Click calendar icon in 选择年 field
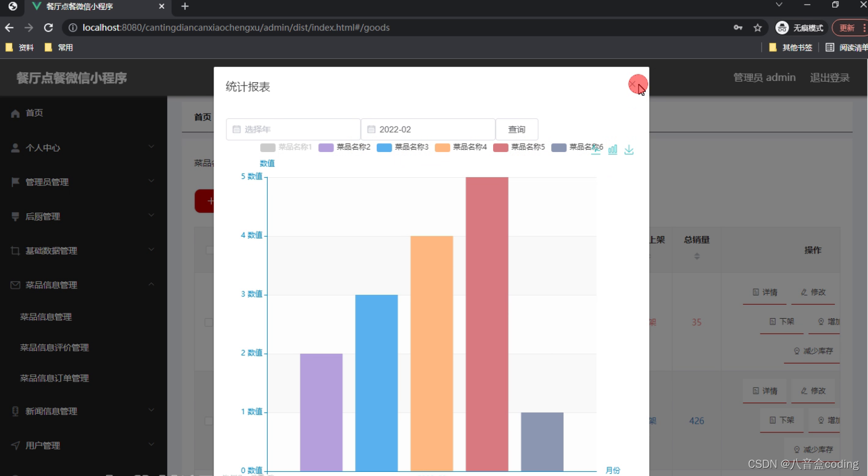868x476 pixels. click(x=236, y=129)
